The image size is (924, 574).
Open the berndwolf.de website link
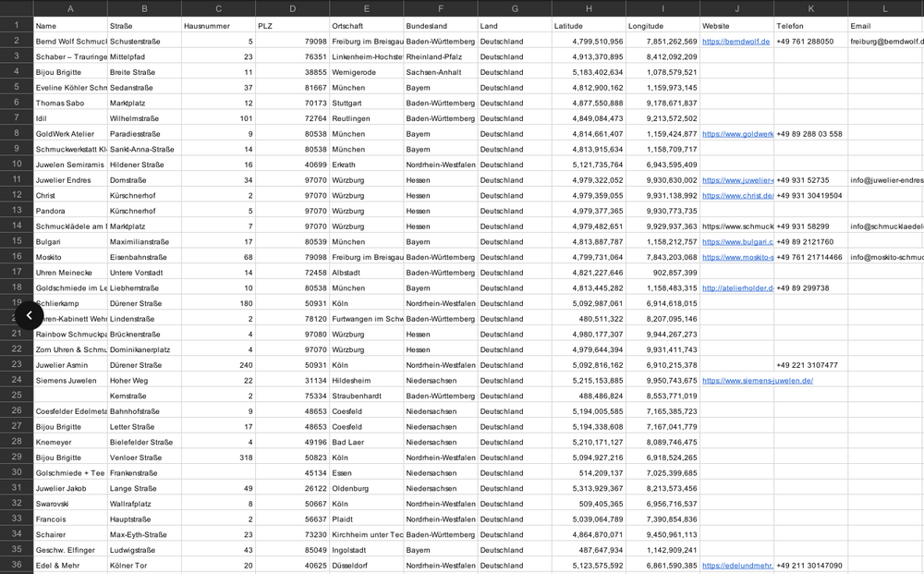tap(736, 42)
